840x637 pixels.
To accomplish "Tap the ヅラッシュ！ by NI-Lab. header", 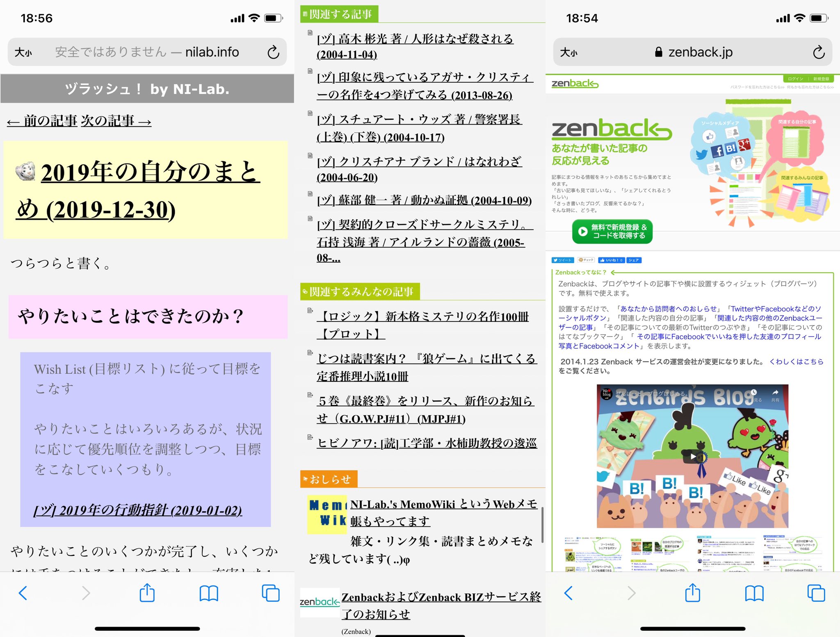I will pos(147,89).
